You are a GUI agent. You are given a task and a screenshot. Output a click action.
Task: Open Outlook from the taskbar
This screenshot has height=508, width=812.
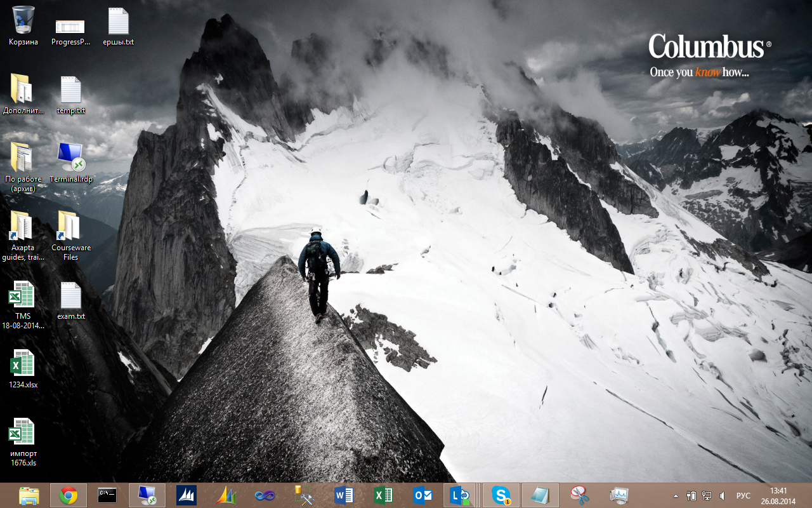pyautogui.click(x=422, y=495)
